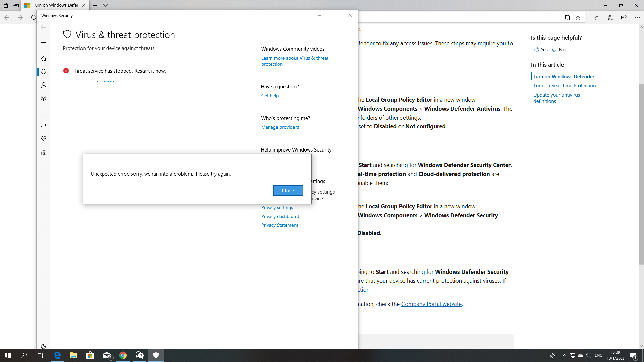Open clock and calendar flyout
The image size is (644, 362).
click(615, 355)
